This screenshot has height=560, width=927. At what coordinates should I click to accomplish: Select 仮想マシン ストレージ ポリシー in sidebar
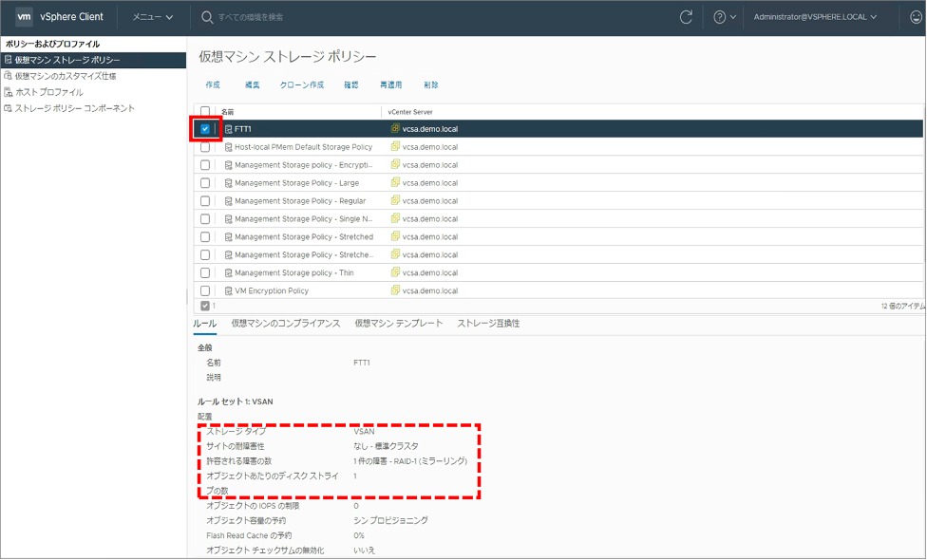click(93, 60)
